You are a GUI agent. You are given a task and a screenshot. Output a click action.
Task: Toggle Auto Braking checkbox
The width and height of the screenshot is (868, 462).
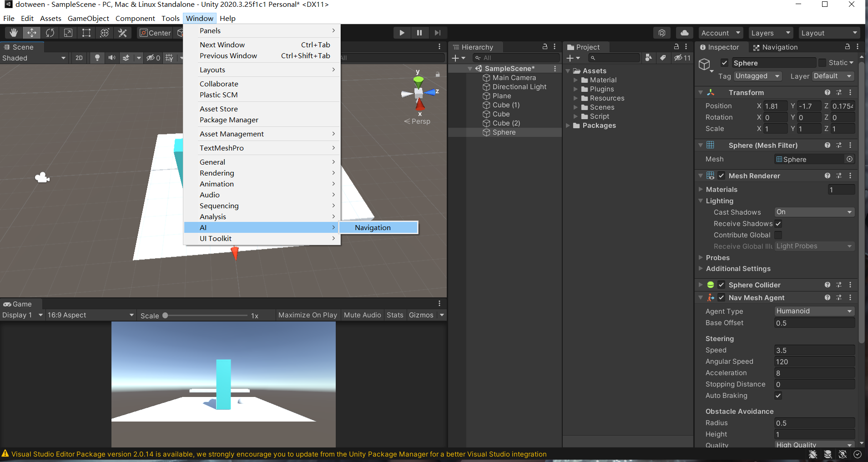pos(778,395)
